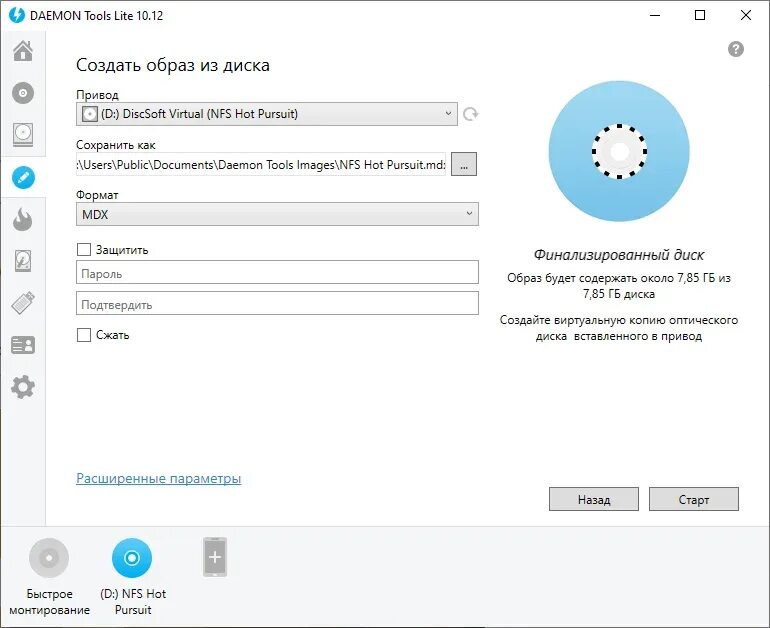Refresh the drive list

coord(470,114)
